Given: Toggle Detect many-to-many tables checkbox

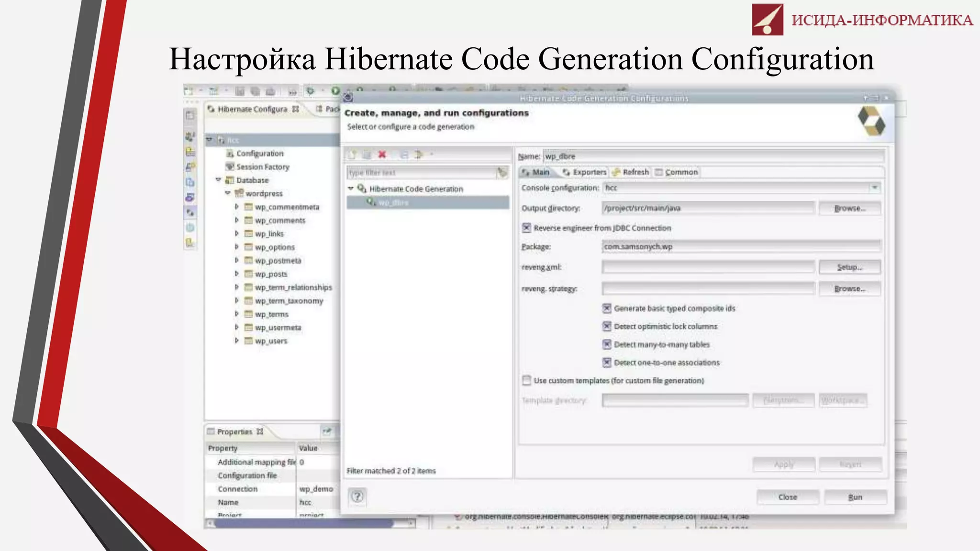Looking at the screenshot, I should click(x=607, y=344).
